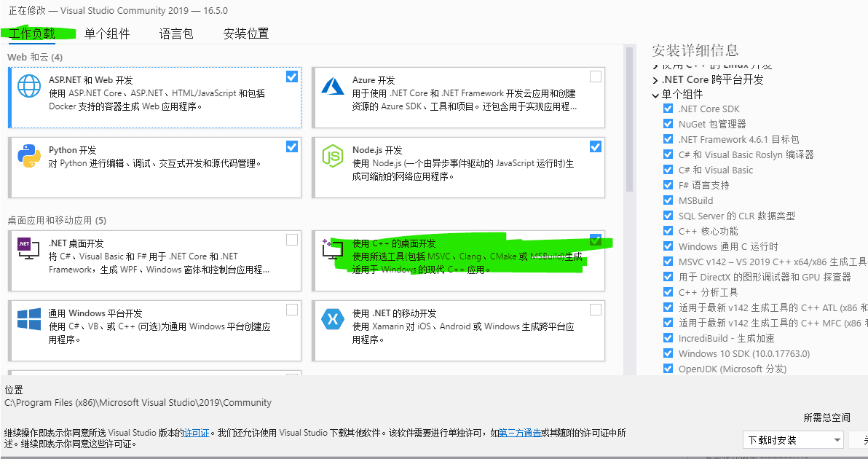This screenshot has width=868, height=459.
Task: Click the 所需总空间 label
Action: coord(826,417)
